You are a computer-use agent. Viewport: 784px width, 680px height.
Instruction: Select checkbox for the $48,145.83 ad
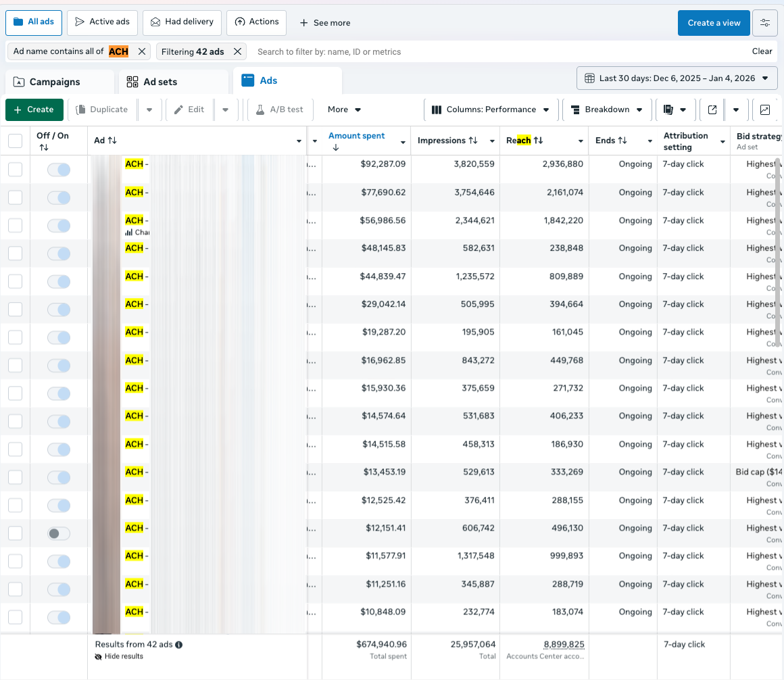[15, 253]
